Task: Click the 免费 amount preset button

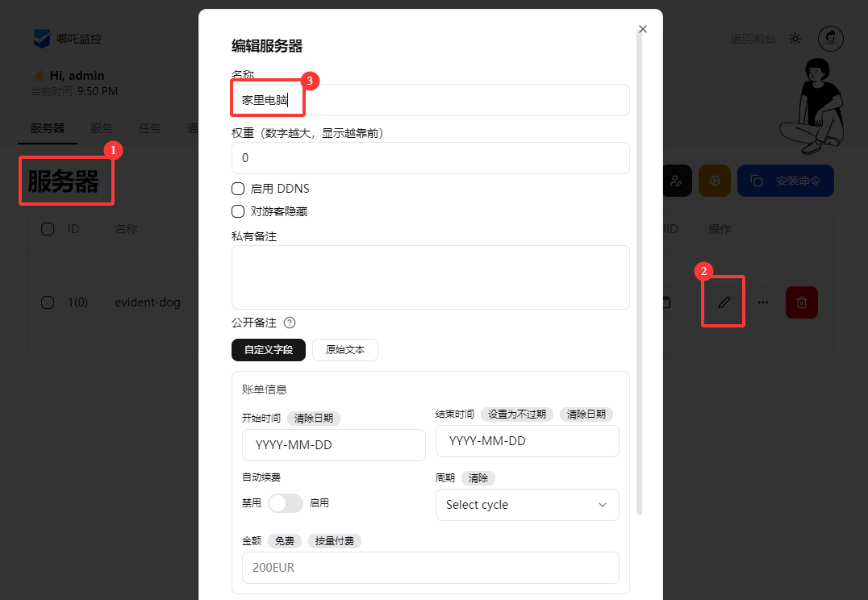Action: pyautogui.click(x=284, y=540)
